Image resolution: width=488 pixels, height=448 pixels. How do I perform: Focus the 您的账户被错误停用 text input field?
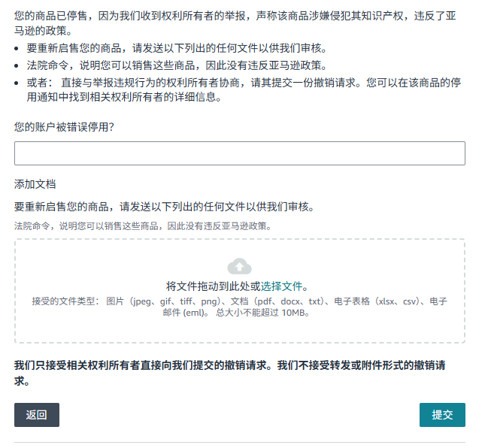(239, 153)
